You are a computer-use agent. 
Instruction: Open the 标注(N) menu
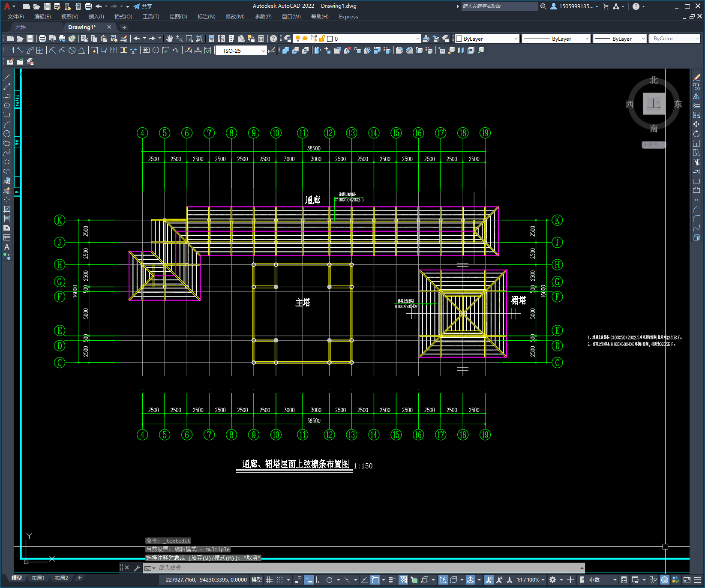206,17
